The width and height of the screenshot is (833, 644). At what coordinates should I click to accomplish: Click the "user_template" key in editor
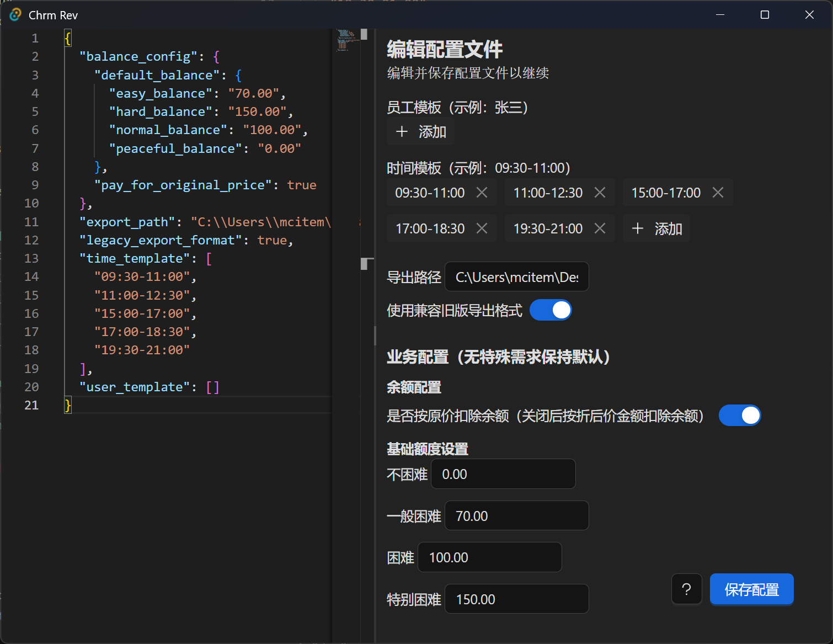point(135,387)
